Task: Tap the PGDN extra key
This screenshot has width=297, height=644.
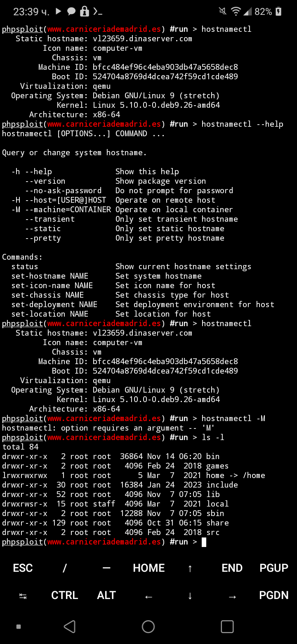Action: point(274,595)
